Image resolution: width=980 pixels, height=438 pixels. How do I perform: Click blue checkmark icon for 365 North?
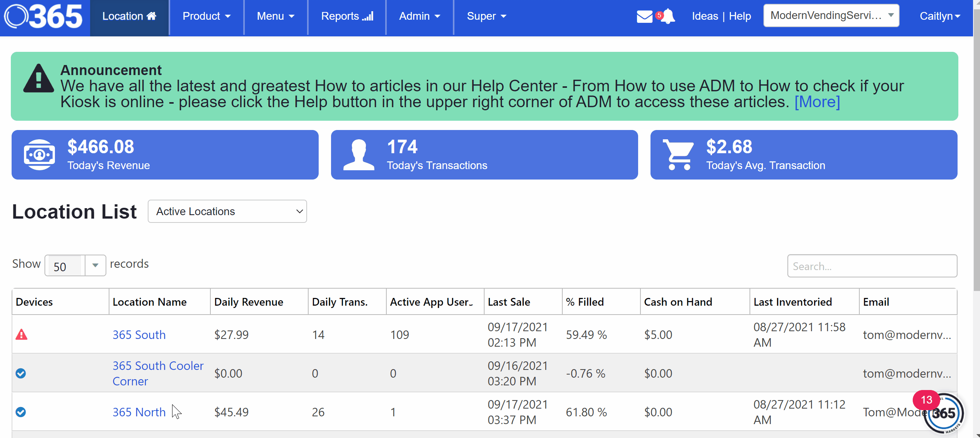point(21,412)
